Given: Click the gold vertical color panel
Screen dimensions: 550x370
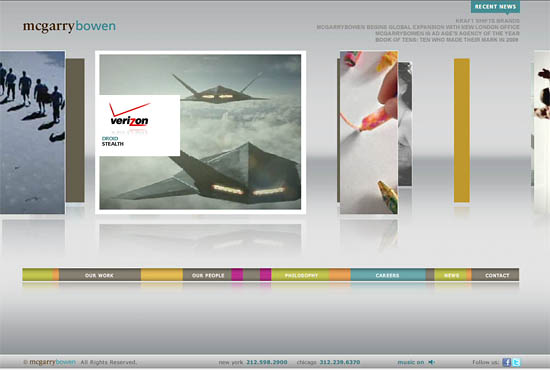Looking at the screenshot, I should (462, 130).
